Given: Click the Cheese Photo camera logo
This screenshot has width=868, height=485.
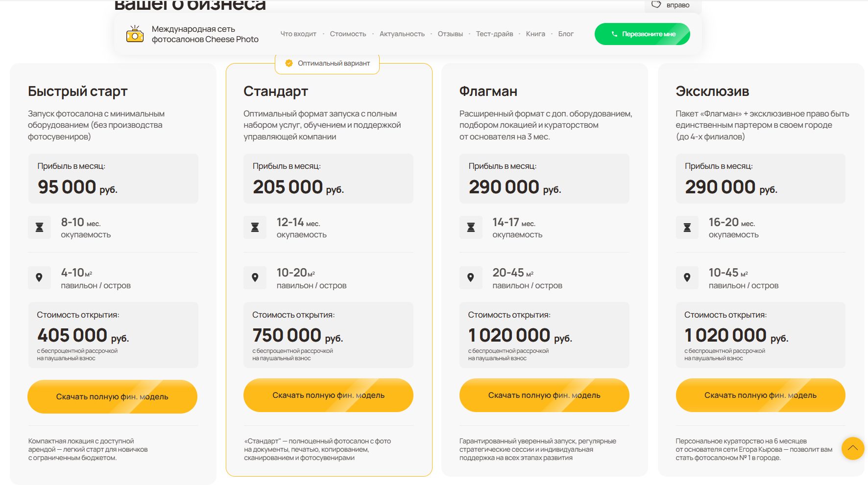Looking at the screenshot, I should [135, 34].
